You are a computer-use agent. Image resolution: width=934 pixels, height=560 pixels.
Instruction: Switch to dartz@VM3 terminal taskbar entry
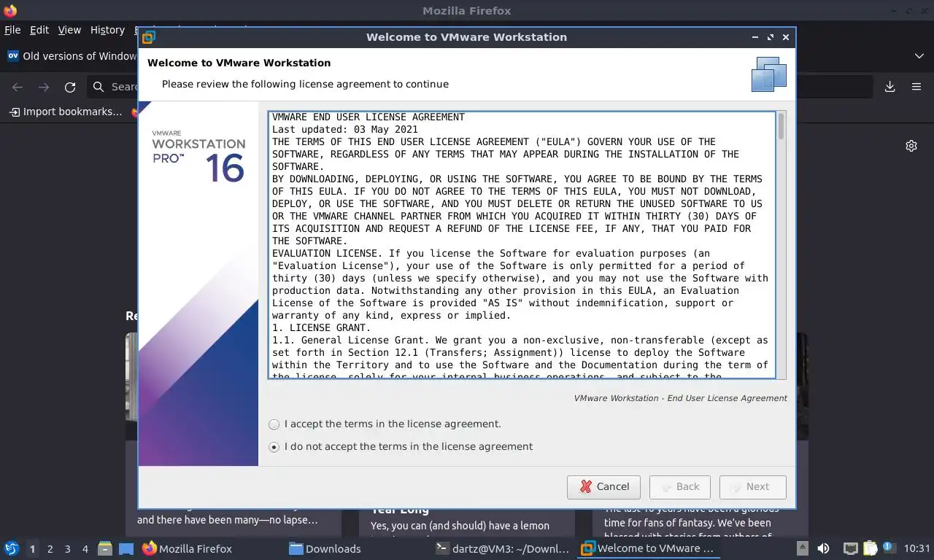tap(502, 549)
